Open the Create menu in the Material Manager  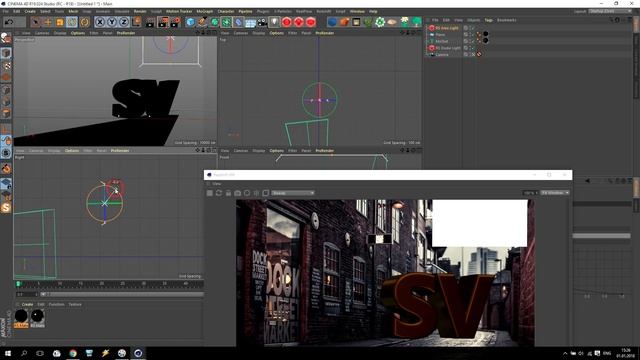(27, 304)
